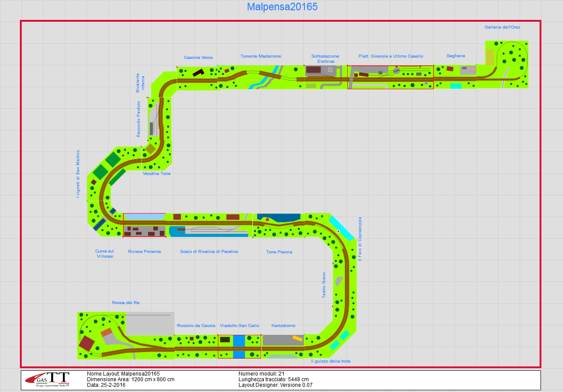Select the Sottostazione Elettrica label
This screenshot has width=563, height=392.
pyautogui.click(x=325, y=59)
